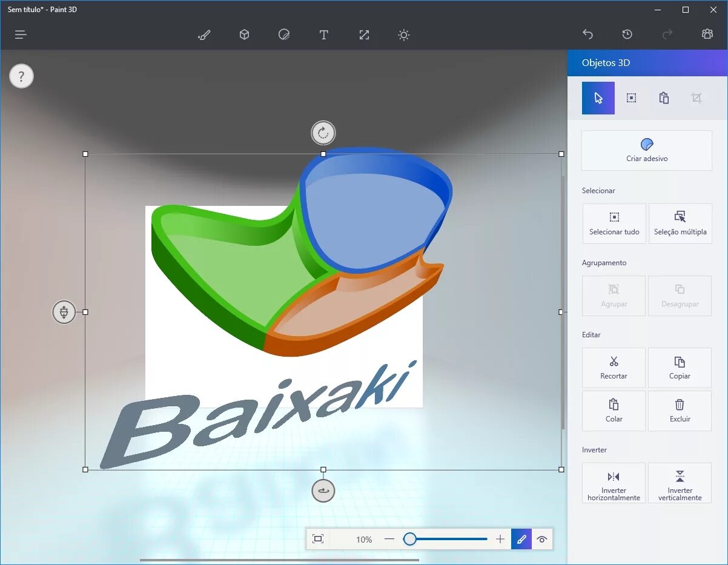The width and height of the screenshot is (728, 565).
Task: Click the horizontal scrollbar at canvas bottom
Action: (x=279, y=560)
